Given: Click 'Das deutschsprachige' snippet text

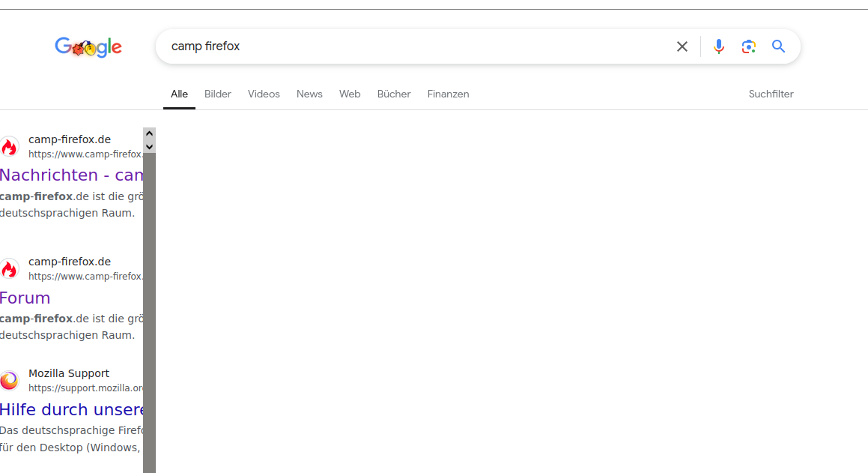Looking at the screenshot, I should click(x=71, y=430).
